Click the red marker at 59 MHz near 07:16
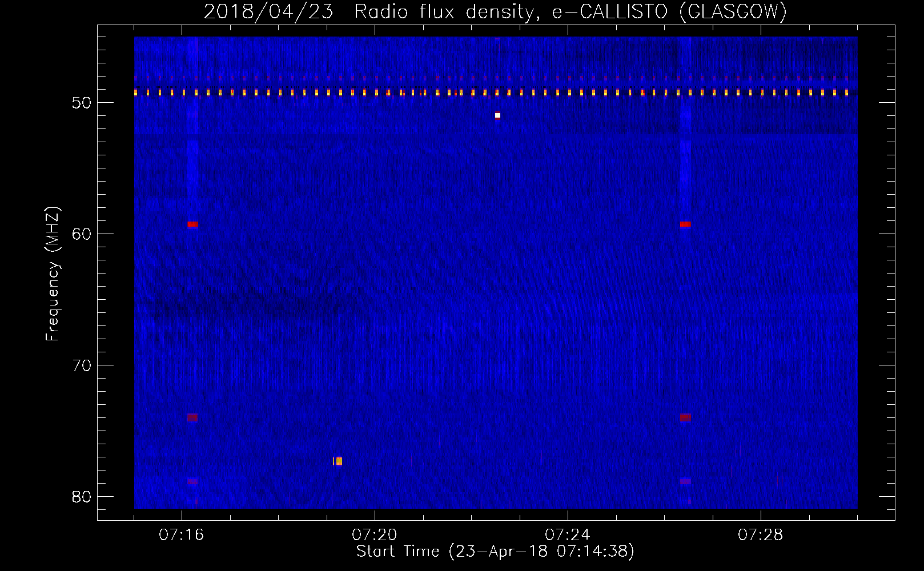Viewport: 924px width, 571px height. [193, 224]
